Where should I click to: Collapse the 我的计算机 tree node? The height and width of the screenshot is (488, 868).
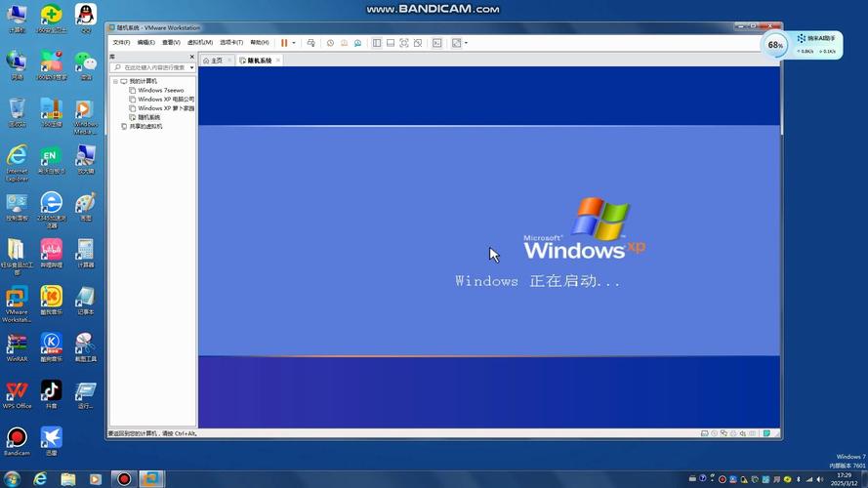pos(115,81)
